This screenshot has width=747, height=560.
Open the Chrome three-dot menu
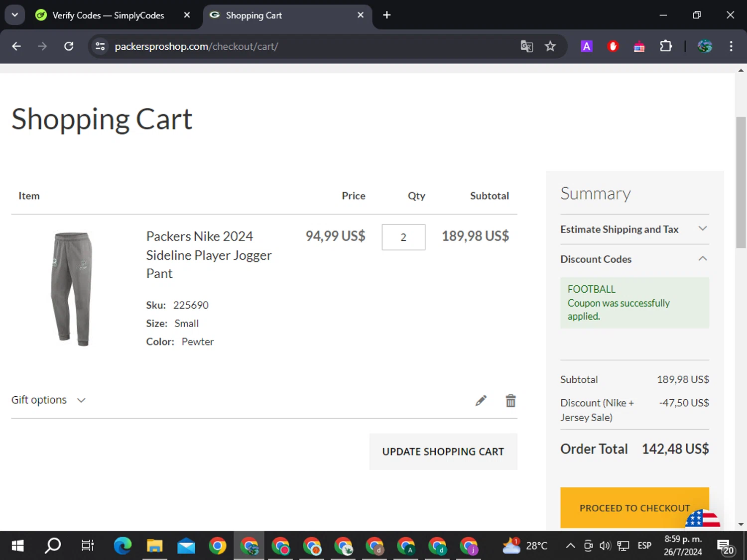point(731,46)
